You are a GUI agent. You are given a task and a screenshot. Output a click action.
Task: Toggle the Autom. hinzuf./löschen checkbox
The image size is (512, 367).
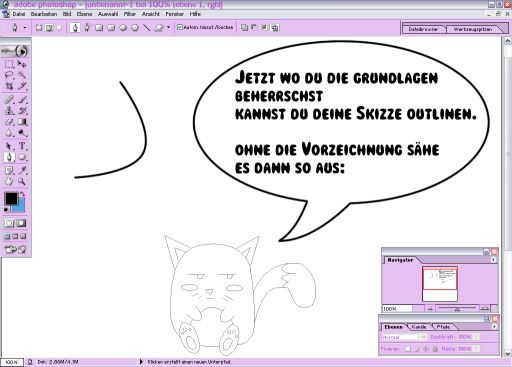pyautogui.click(x=180, y=27)
